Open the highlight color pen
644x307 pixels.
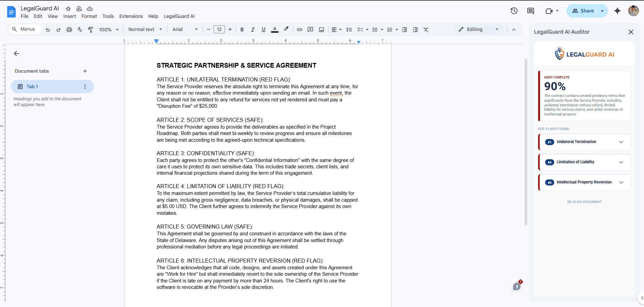coord(286,29)
